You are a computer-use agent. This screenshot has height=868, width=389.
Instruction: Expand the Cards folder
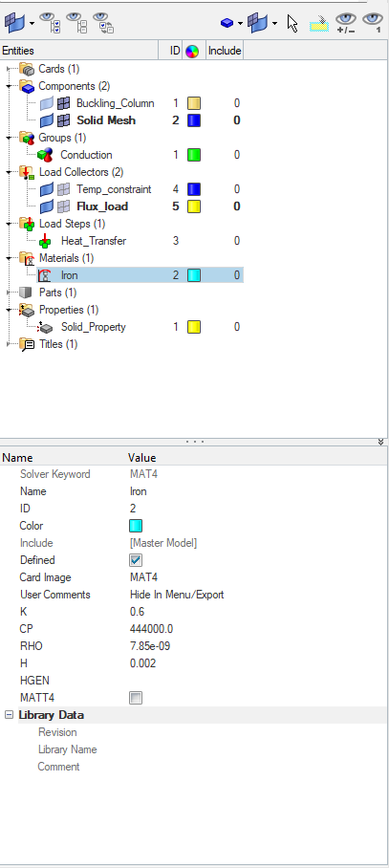9,69
